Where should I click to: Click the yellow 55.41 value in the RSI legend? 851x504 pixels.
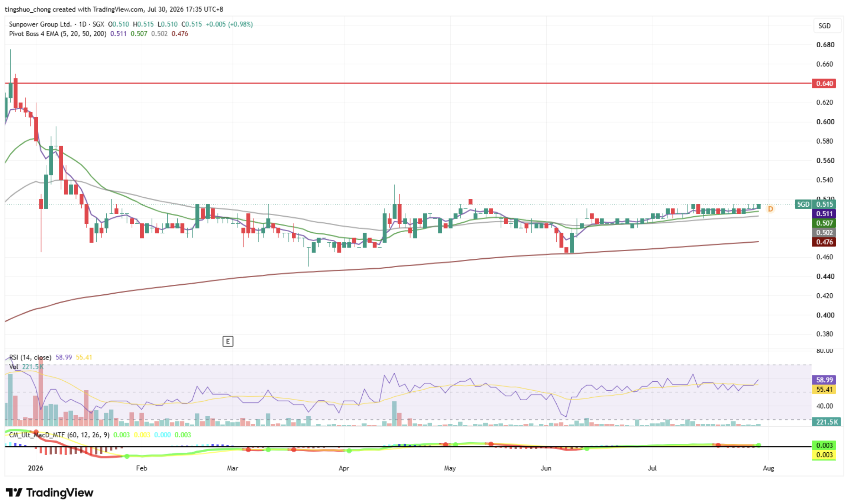[x=84, y=357]
